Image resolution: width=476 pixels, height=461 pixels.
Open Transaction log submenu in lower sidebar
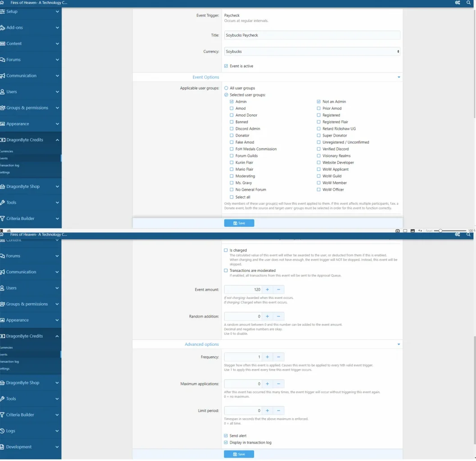9,362
